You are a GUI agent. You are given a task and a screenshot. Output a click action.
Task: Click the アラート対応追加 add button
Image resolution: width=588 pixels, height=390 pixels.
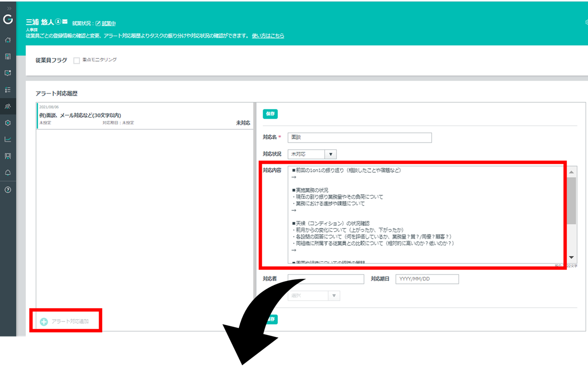click(x=65, y=321)
